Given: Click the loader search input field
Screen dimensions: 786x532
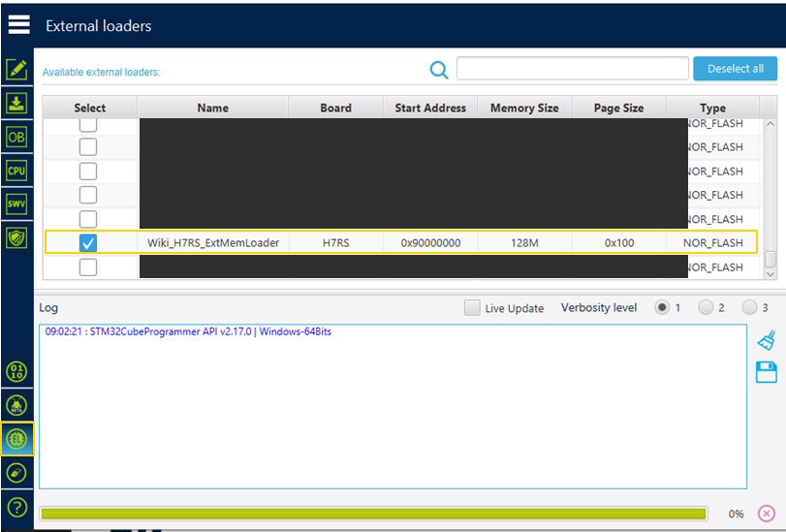Looking at the screenshot, I should point(573,68).
